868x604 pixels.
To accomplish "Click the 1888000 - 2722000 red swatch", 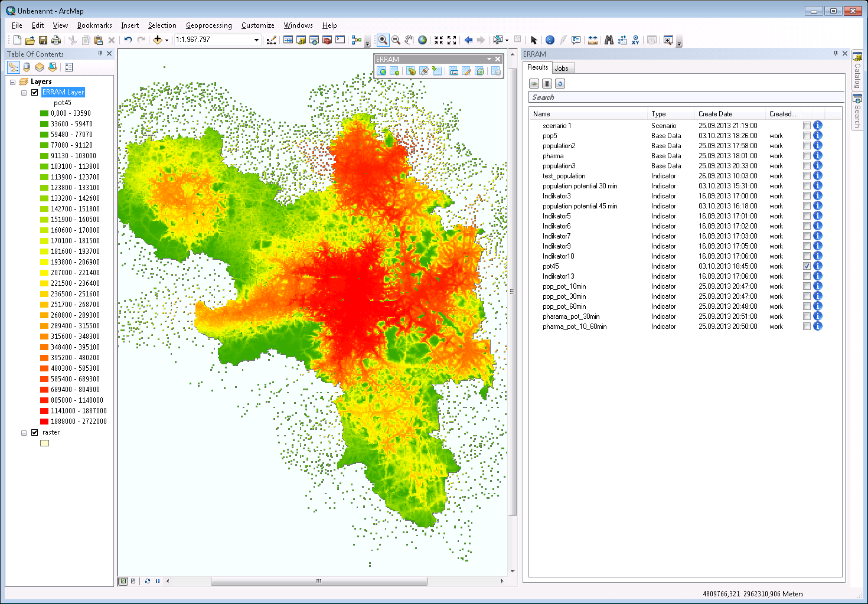I will [x=44, y=422].
